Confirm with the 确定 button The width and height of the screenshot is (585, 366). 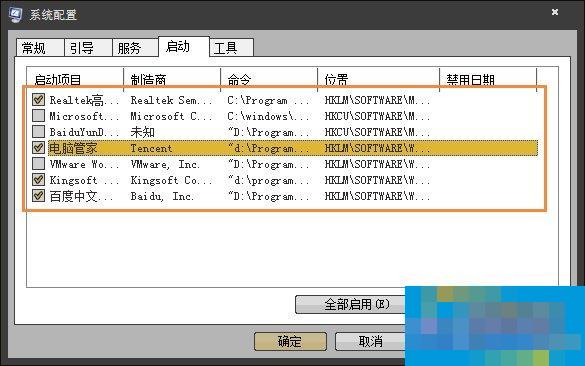pos(290,341)
